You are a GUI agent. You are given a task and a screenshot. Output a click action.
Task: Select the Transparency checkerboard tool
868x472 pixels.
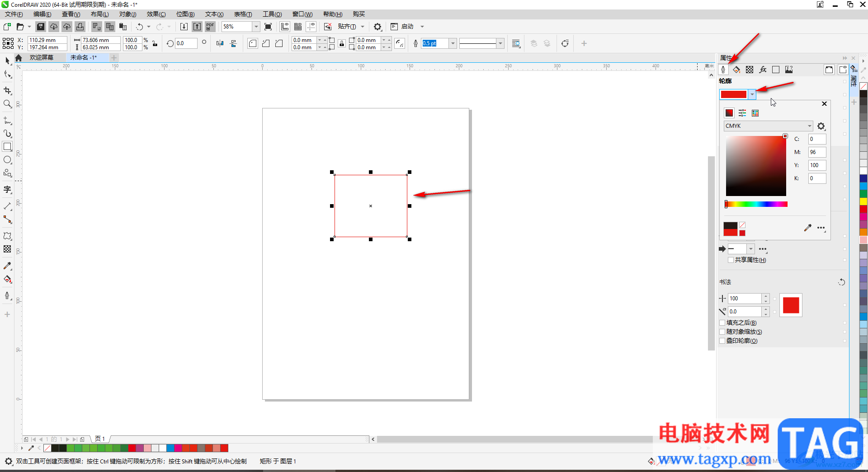[7, 249]
